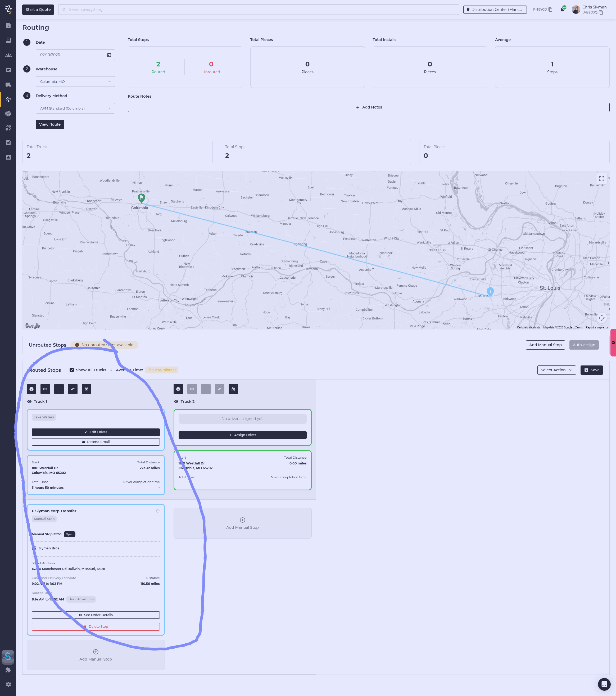Toggle Show All Trucks checkbox
Viewport: 616px width, 696px height.
click(71, 370)
